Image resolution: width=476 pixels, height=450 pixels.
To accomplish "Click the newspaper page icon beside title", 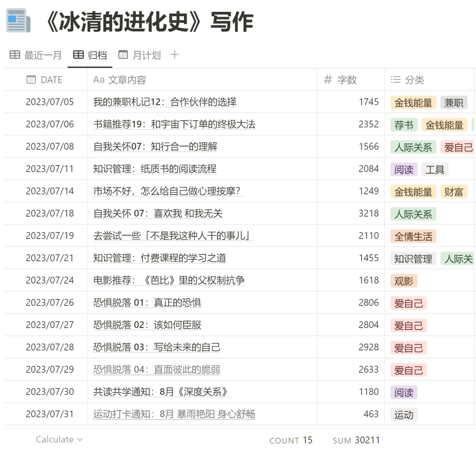I will [x=18, y=21].
